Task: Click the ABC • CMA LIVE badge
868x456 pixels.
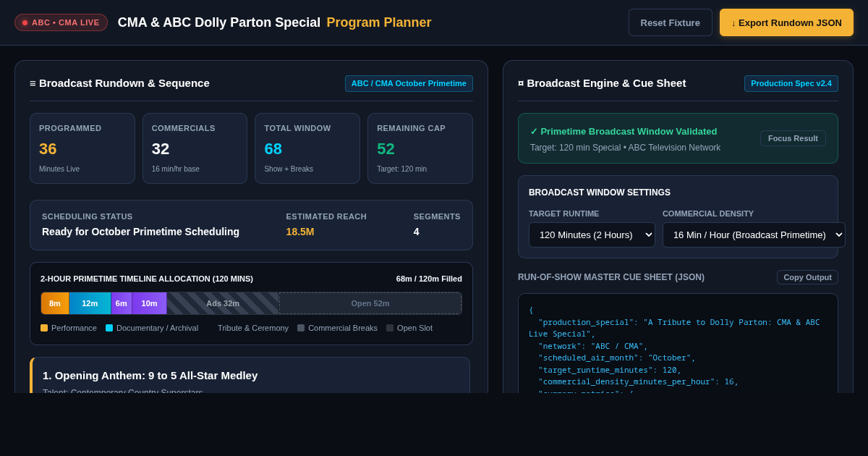Action: click(61, 22)
